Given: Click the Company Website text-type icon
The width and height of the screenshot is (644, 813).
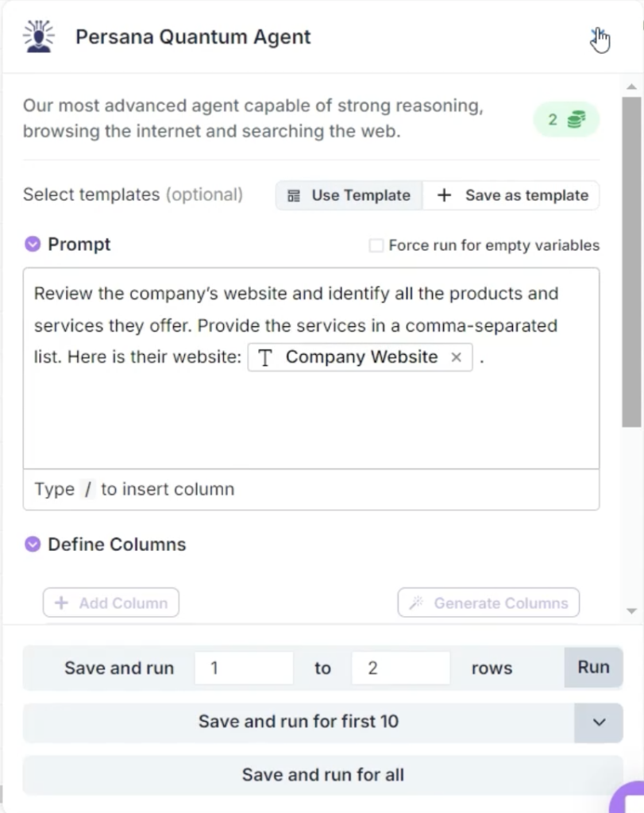Looking at the screenshot, I should pos(265,357).
